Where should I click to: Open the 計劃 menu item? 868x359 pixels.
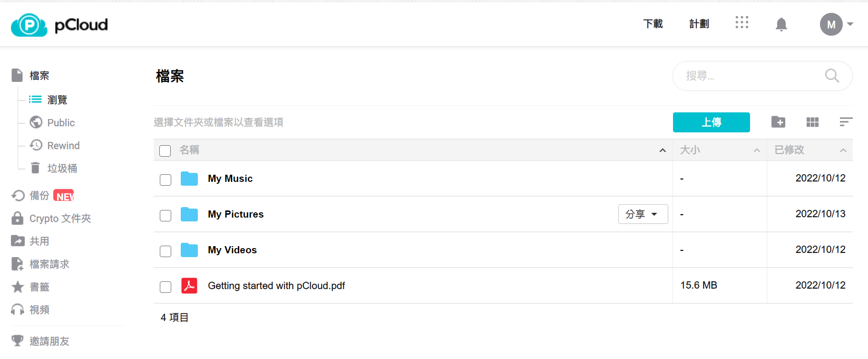(699, 24)
